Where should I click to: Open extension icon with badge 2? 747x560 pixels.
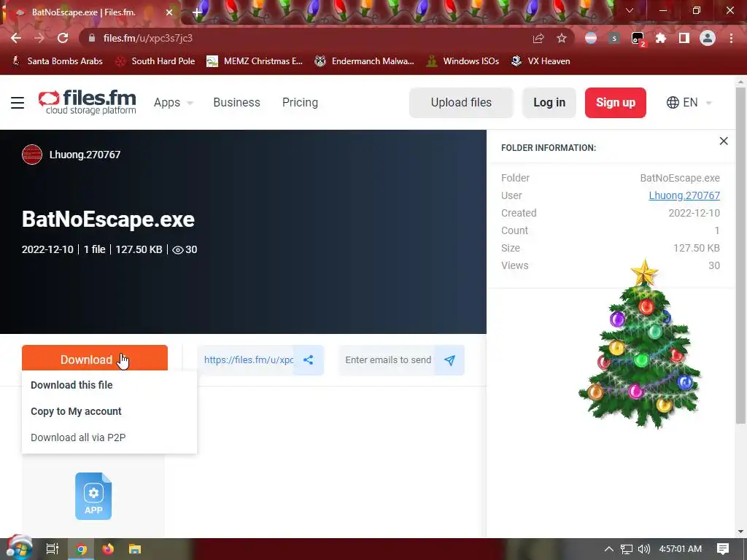(x=638, y=39)
